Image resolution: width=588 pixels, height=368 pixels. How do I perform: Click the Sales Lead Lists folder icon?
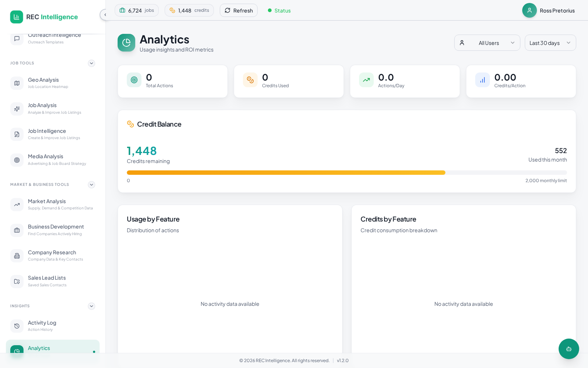(x=17, y=282)
